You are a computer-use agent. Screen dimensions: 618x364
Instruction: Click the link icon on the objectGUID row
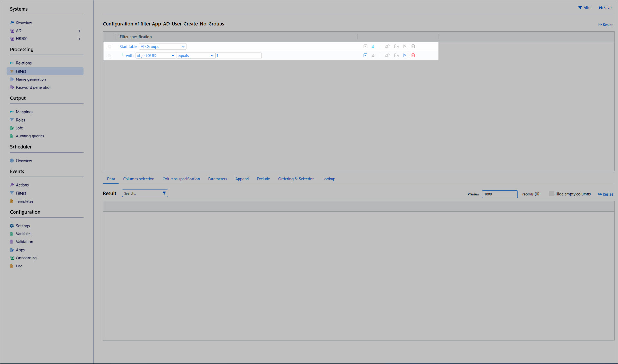click(387, 56)
